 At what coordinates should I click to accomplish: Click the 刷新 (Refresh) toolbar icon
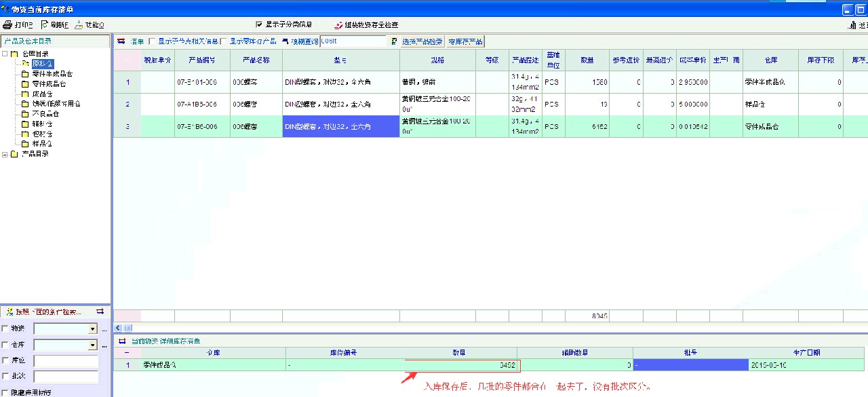coord(45,25)
